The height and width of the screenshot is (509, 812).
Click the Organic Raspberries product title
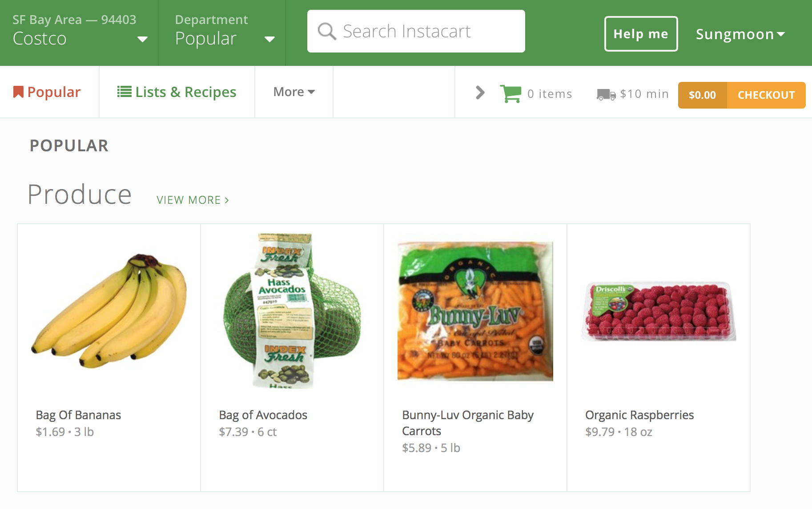(639, 415)
